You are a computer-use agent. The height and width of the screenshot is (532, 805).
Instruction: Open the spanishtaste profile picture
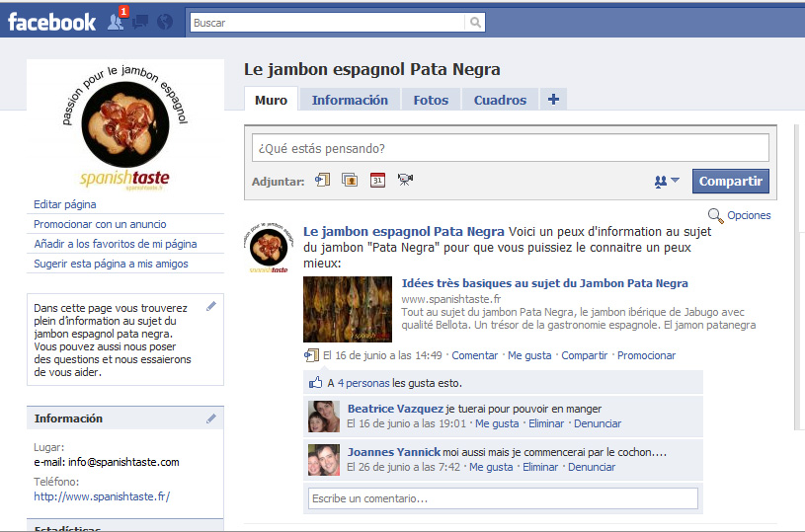click(124, 128)
